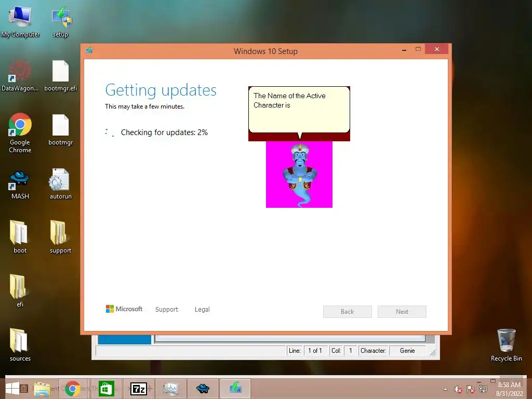
Task: Select the Google Chrome desktop shortcut
Action: click(20, 132)
